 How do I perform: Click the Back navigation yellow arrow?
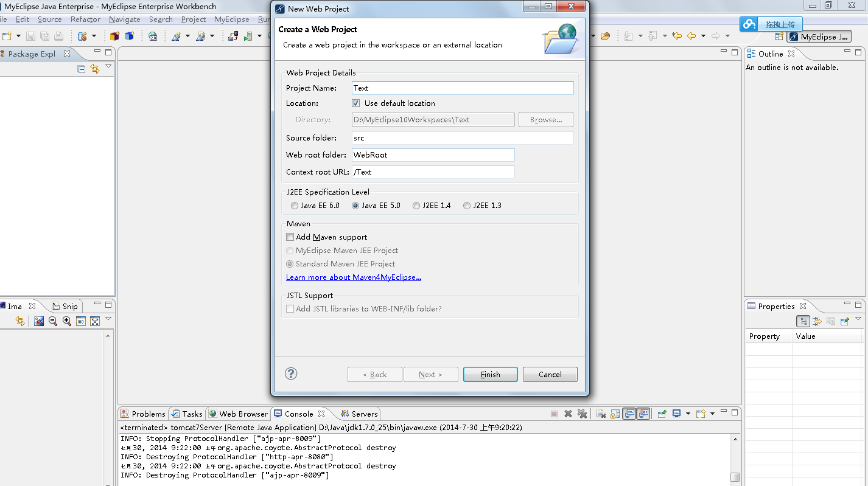coord(691,36)
